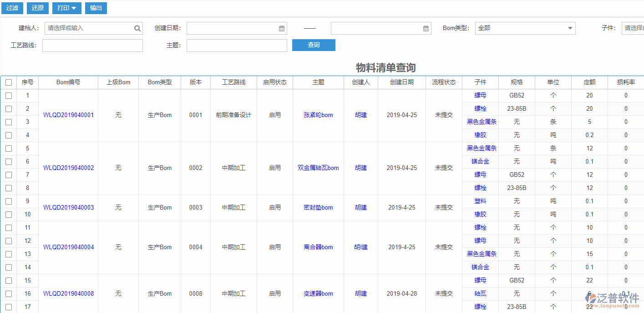Click the blue 查询 search button
644x313 pixels.
(x=314, y=45)
